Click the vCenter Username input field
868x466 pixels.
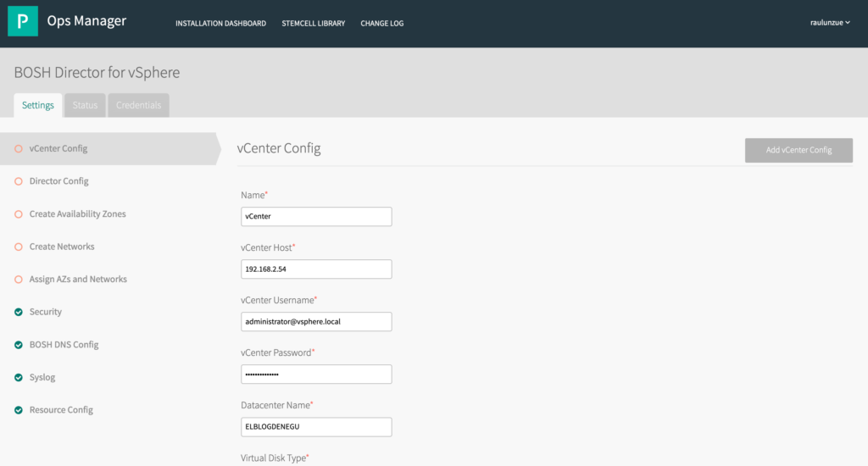(x=316, y=322)
